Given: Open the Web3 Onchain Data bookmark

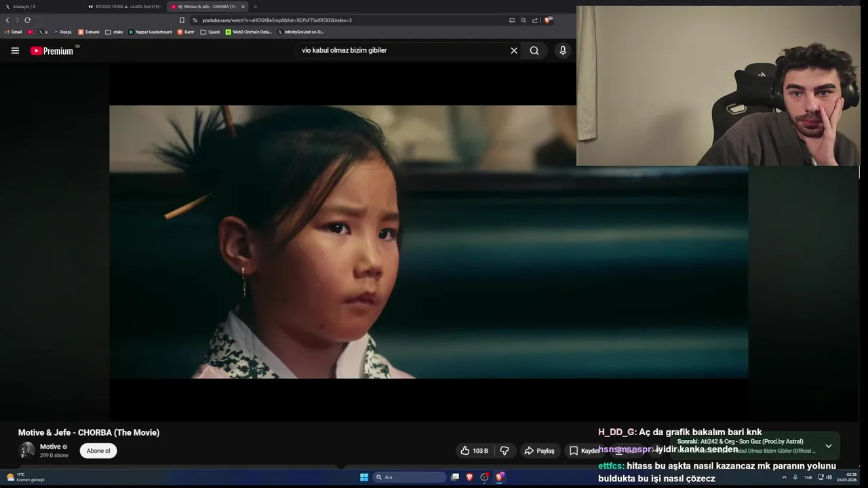Looking at the screenshot, I should (249, 32).
